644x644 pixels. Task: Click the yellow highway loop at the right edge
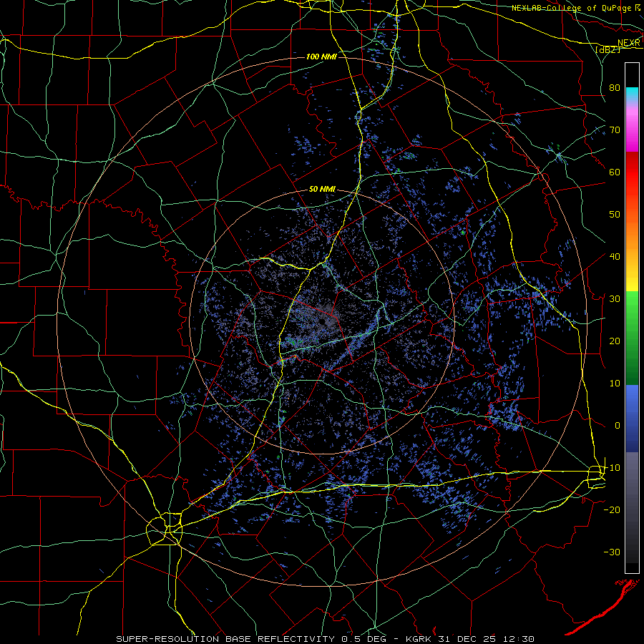596,477
